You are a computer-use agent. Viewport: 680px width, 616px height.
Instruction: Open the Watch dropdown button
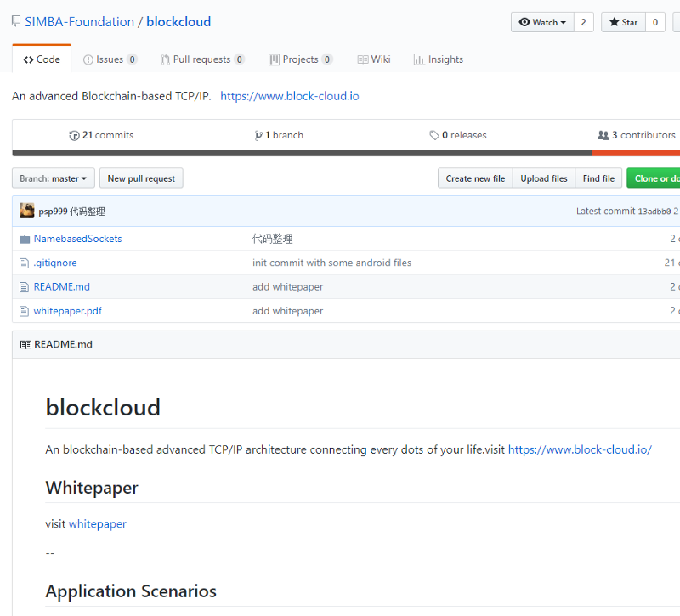point(542,22)
